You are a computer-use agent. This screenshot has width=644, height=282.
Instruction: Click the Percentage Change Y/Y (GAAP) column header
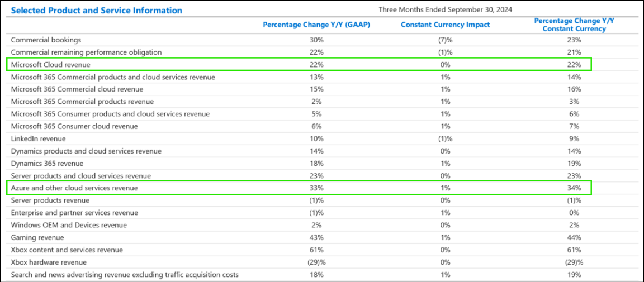click(316, 25)
